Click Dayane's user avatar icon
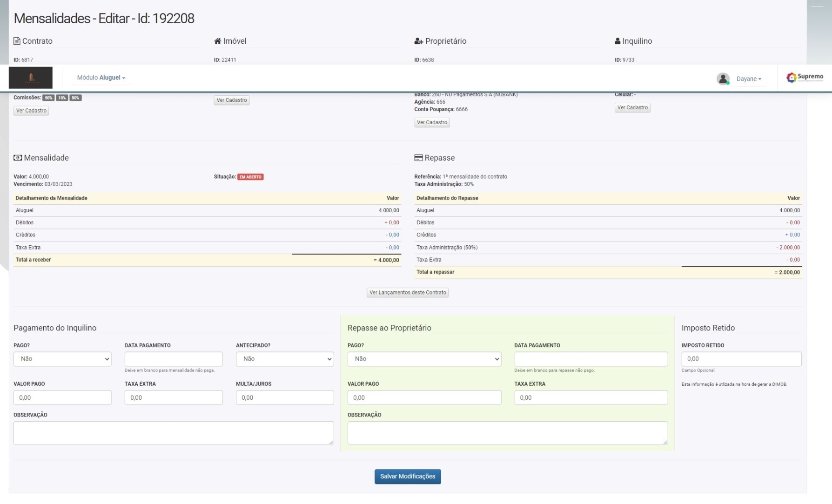Image resolution: width=832 pixels, height=504 pixels. click(723, 79)
